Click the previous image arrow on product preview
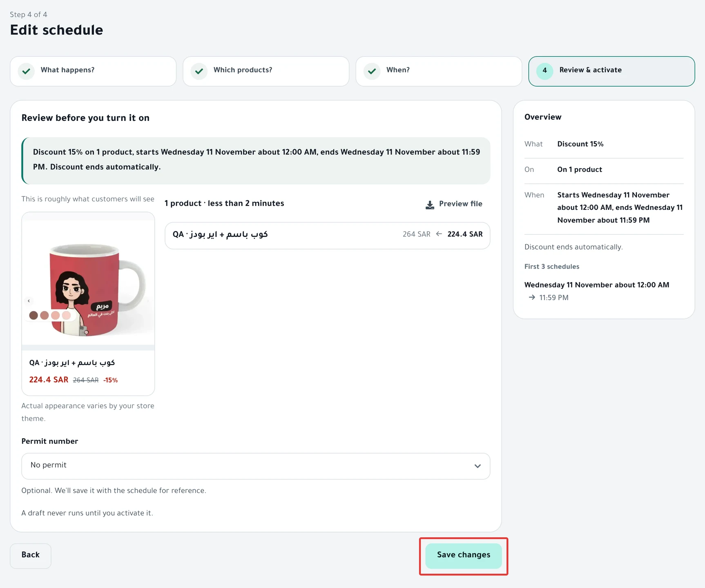Viewport: 705px width, 588px height. point(29,301)
